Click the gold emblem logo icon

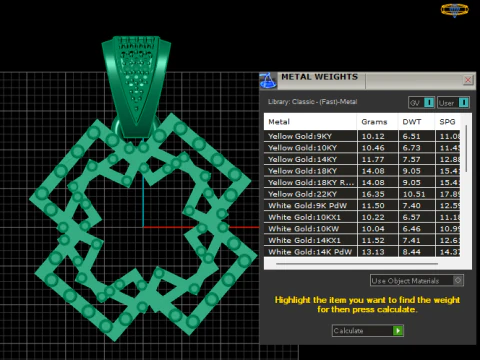[x=454, y=9]
